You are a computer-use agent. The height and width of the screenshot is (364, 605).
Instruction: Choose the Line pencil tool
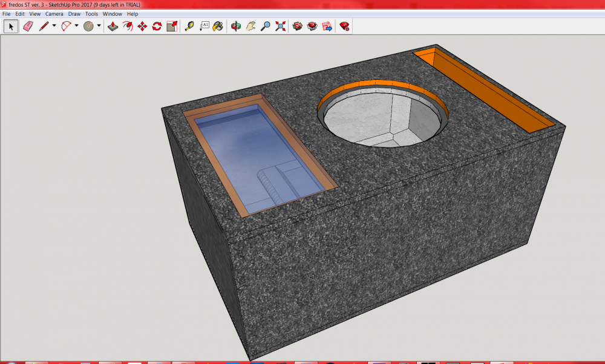click(x=44, y=26)
